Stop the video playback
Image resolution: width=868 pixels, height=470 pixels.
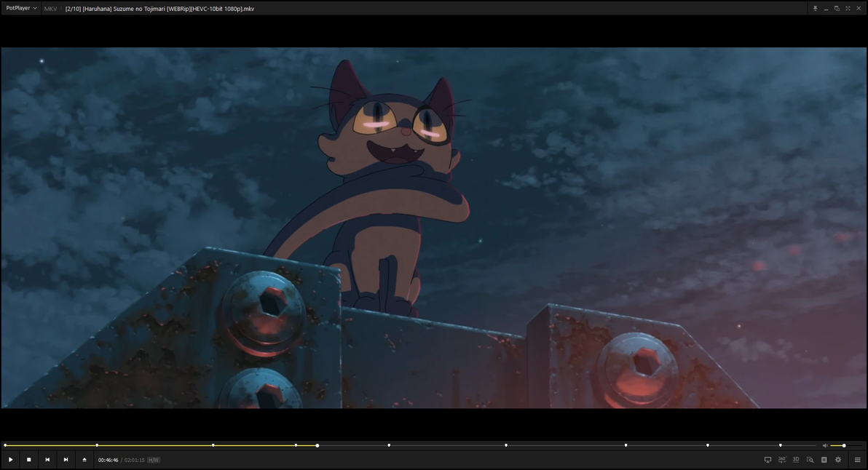point(29,460)
